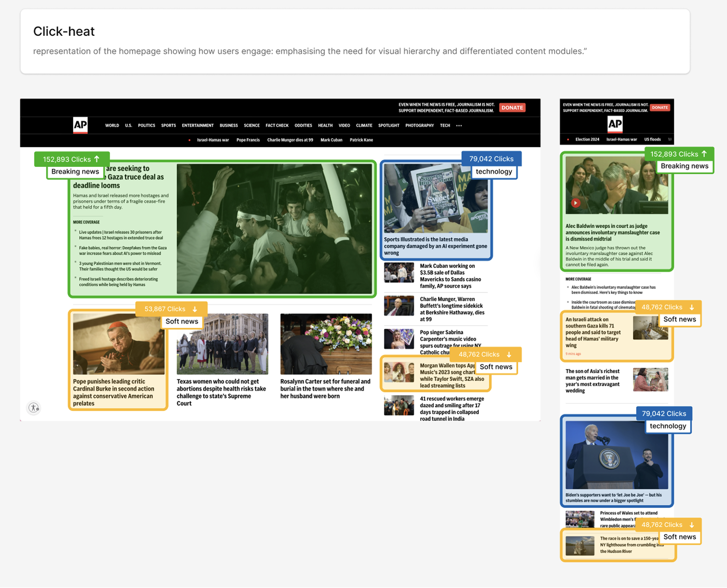Screen dimensions: 727x588
Task: Open 41 rescued workers India tunnel headline
Action: point(452,409)
